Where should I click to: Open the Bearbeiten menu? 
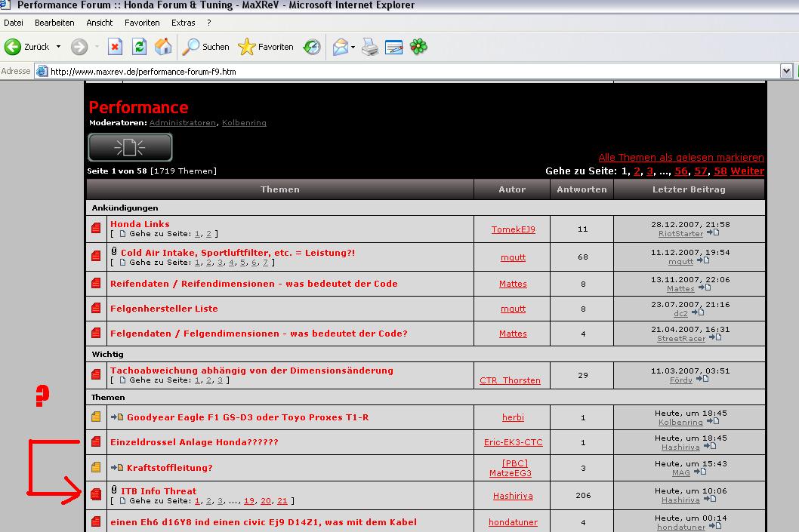point(54,23)
